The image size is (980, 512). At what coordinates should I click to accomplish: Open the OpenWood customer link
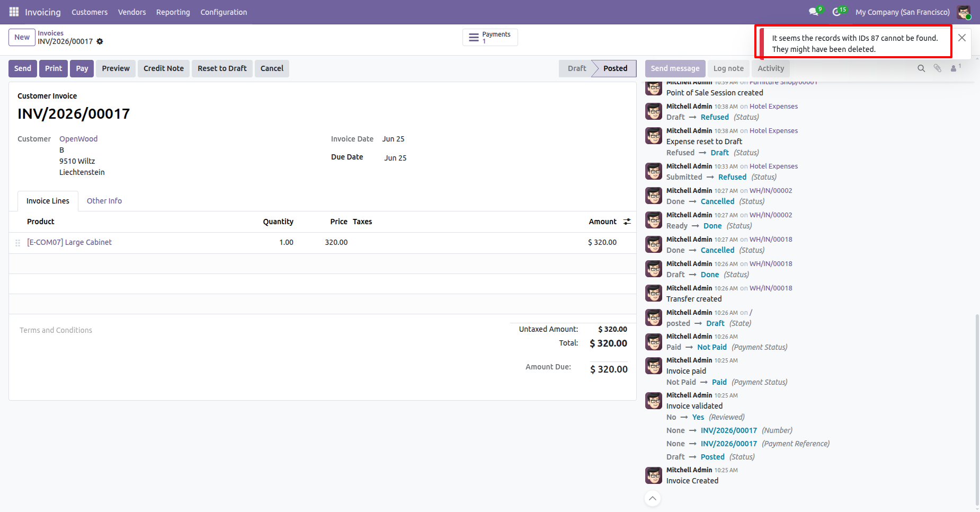[78, 139]
